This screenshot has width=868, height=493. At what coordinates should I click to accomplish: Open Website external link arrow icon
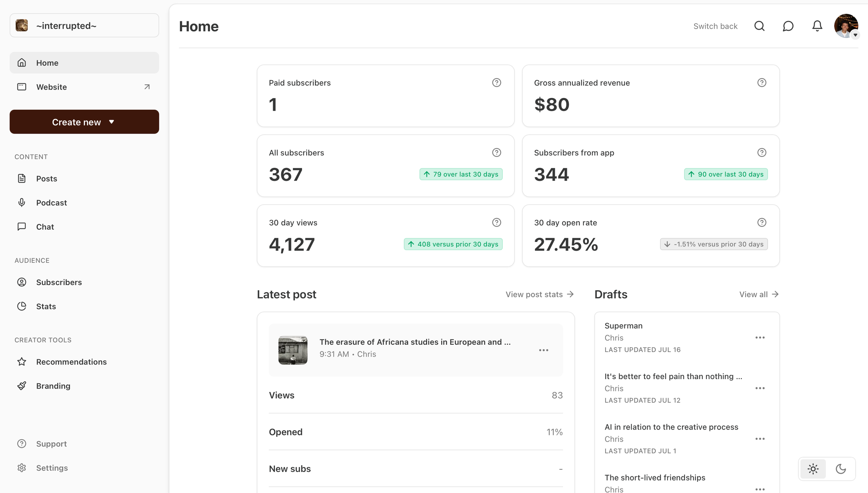pyautogui.click(x=147, y=87)
